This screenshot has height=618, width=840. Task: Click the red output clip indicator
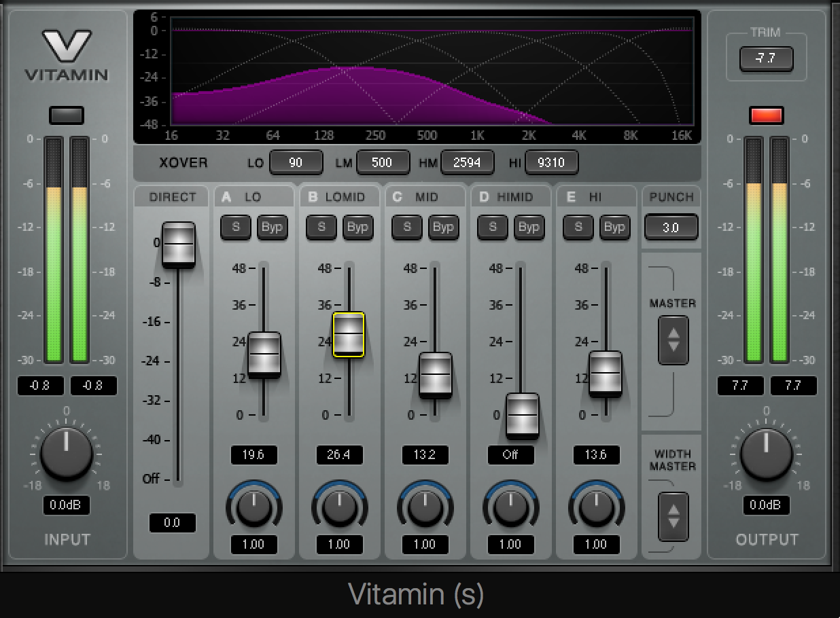coord(767,115)
